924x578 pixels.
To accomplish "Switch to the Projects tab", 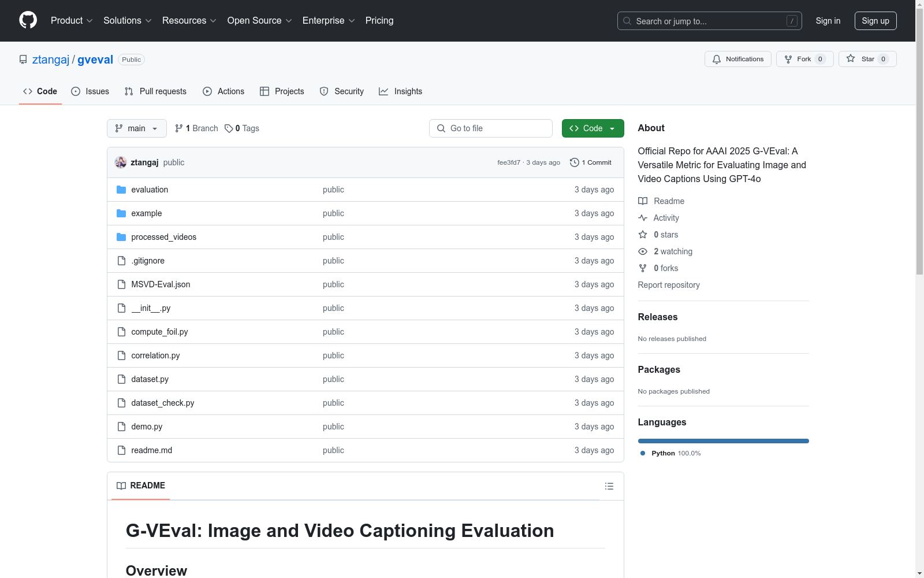I will pyautogui.click(x=282, y=91).
